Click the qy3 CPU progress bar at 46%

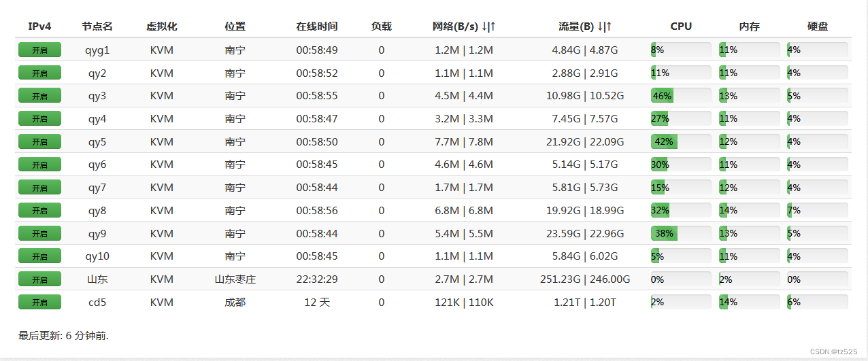pyautogui.click(x=681, y=96)
